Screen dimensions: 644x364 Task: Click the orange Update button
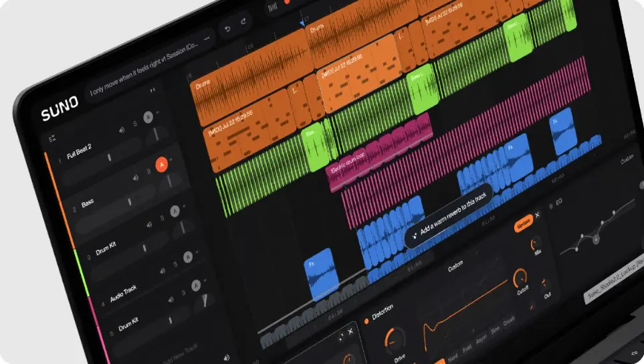click(523, 224)
